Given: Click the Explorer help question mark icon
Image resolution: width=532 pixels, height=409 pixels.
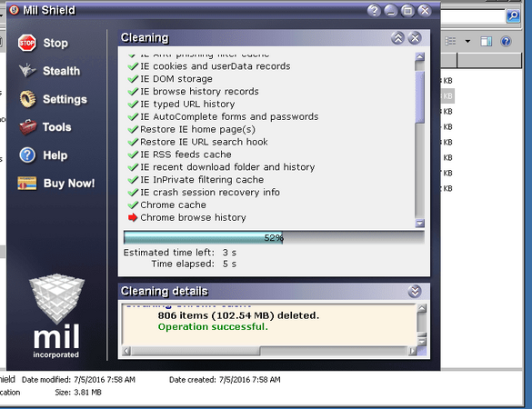Looking at the screenshot, I should click(506, 42).
